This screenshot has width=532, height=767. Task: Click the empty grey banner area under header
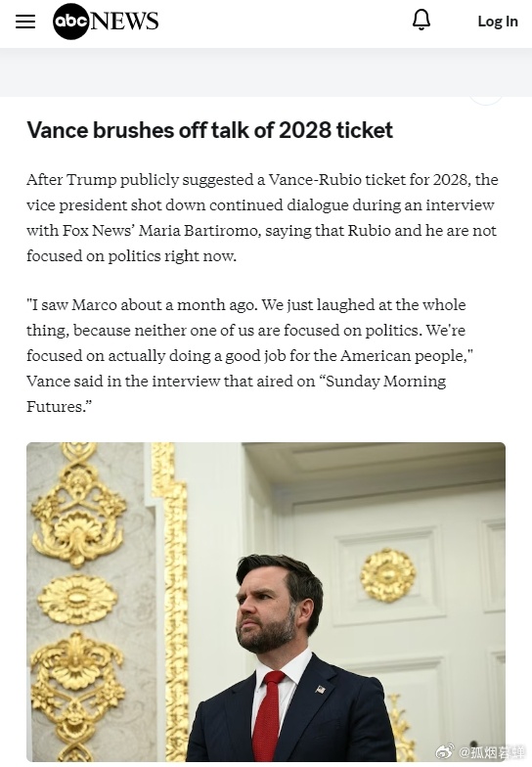coord(266,72)
